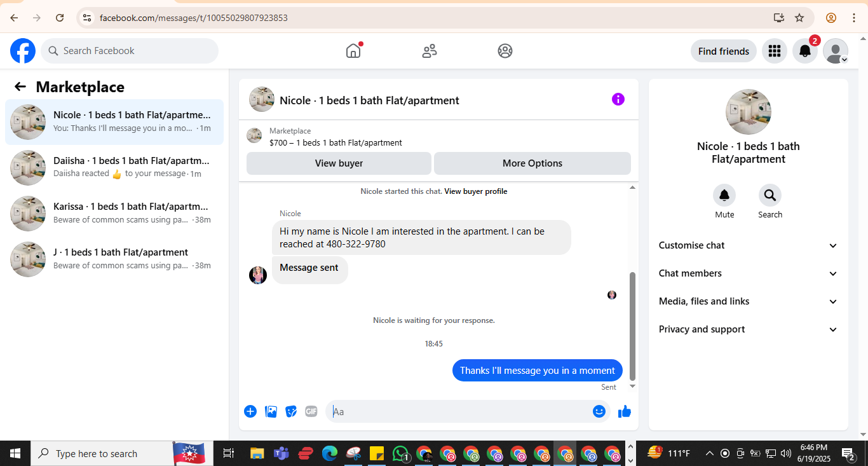Expand the Chat members section

click(749, 273)
